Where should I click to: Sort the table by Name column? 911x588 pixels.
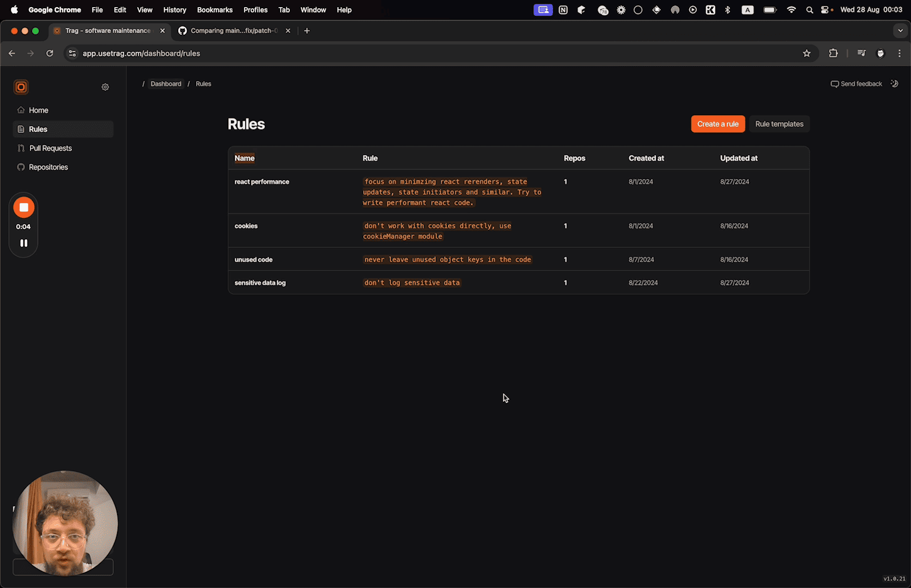(245, 158)
